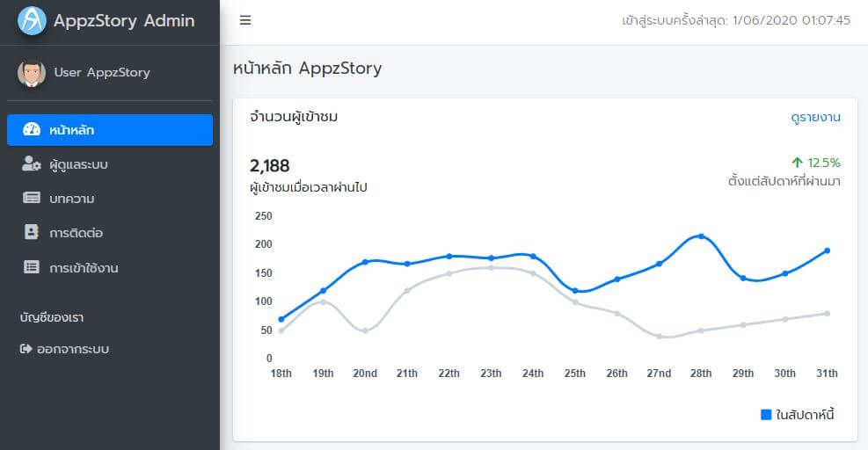Click the articles newspaper icon
Viewport: 868px width, 450px height.
[x=32, y=199]
